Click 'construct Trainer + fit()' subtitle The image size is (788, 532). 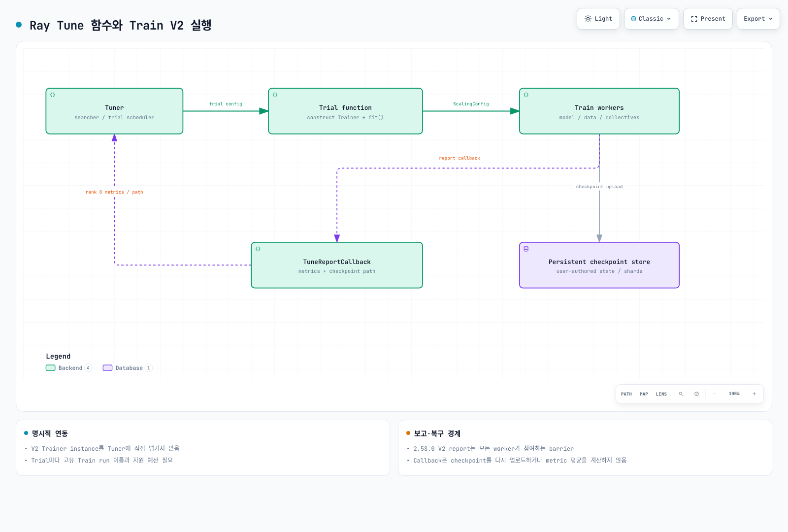345,118
